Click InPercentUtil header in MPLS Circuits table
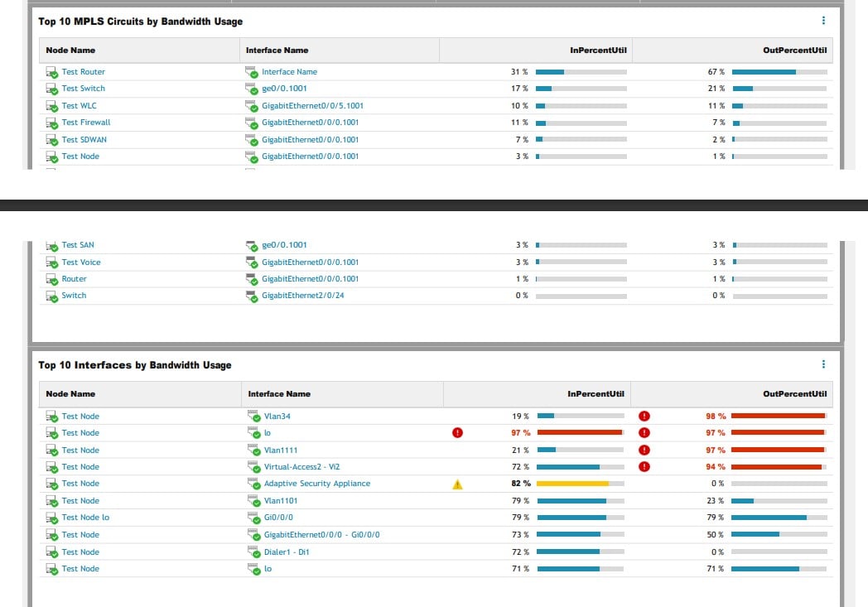Viewport: 868px width, 607px height. [x=599, y=50]
